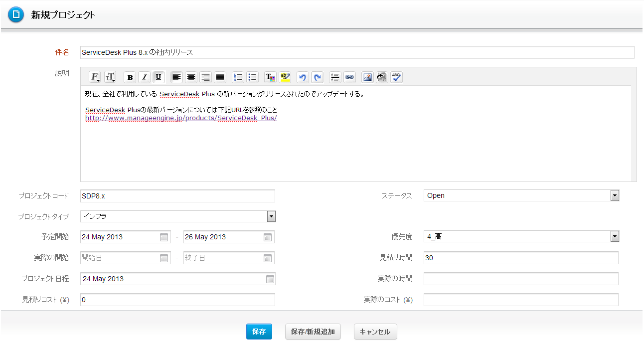Open the font size picker

coord(110,77)
